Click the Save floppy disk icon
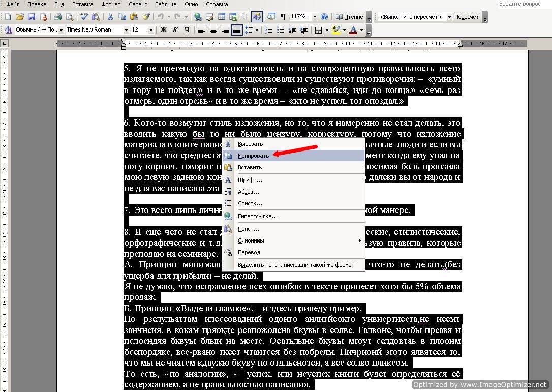This screenshot has width=552, height=392. 32,17
